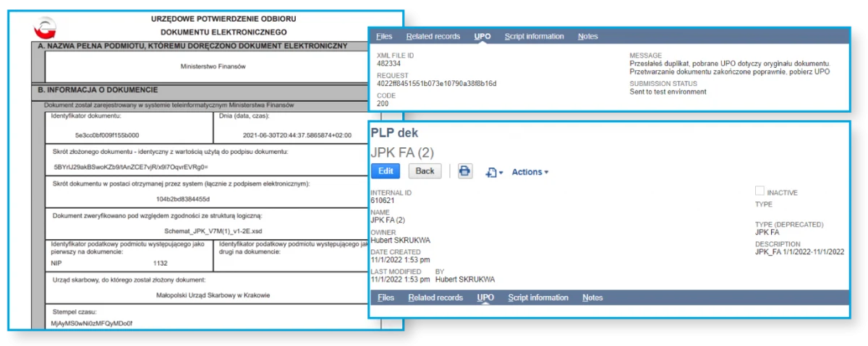This screenshot has height=346, width=868.
Task: Click the red-and-white eagle logo on the UPO document
Action: 45,28
